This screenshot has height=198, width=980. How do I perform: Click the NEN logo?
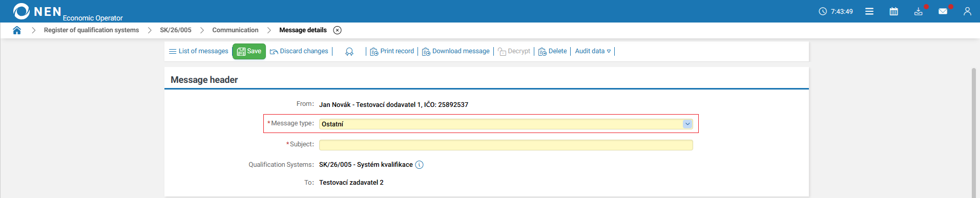(37, 11)
